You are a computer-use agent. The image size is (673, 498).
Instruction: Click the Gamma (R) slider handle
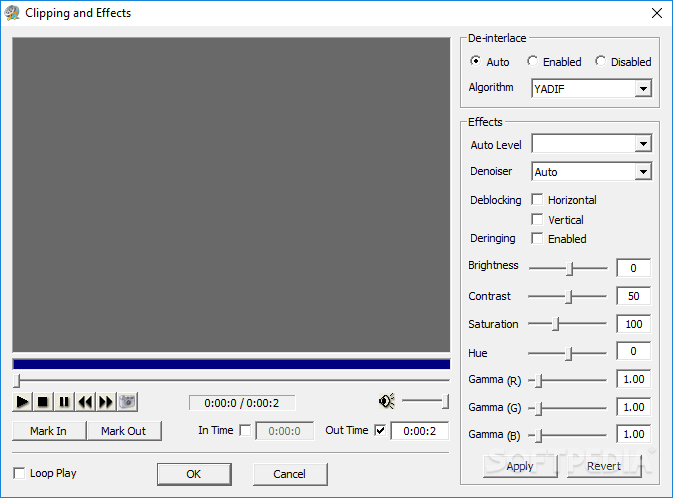[x=539, y=381]
